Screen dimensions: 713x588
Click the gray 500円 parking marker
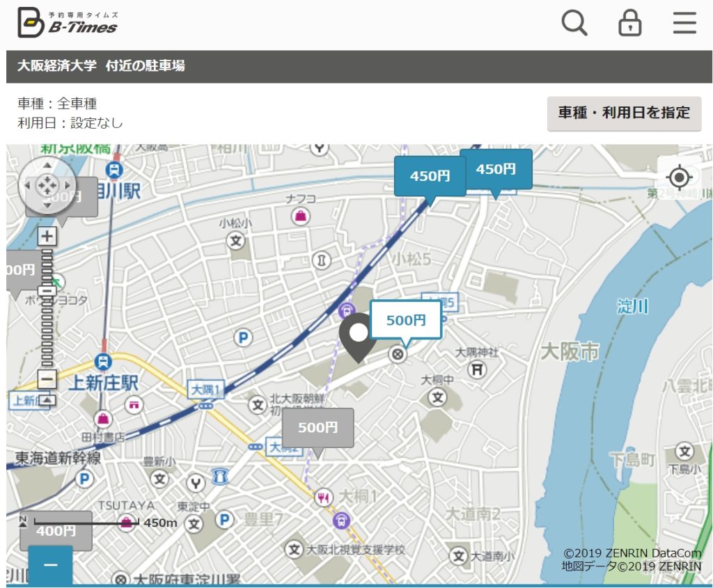click(x=318, y=427)
